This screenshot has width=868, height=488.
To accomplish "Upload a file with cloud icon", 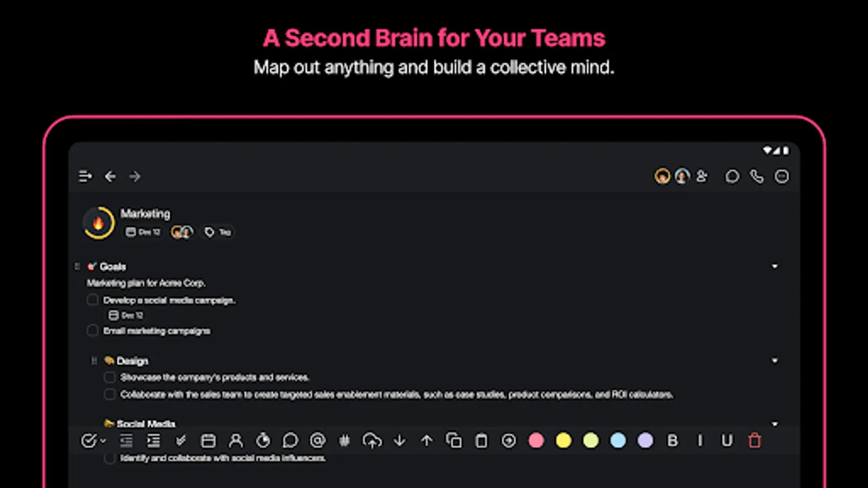I will click(x=372, y=441).
